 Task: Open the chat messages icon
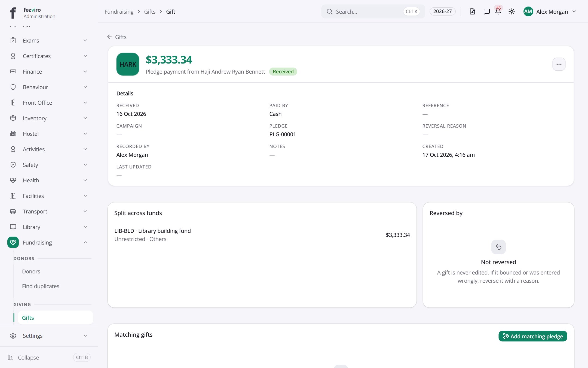[x=486, y=11]
